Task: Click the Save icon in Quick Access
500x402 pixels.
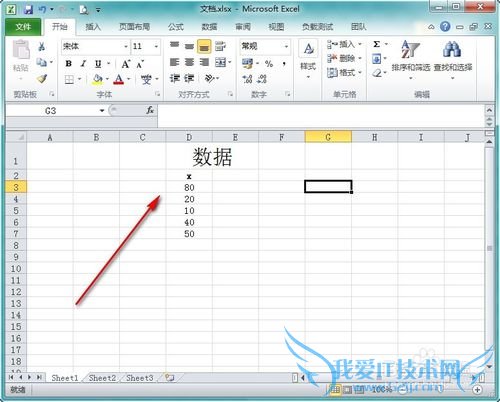Action: point(29,9)
